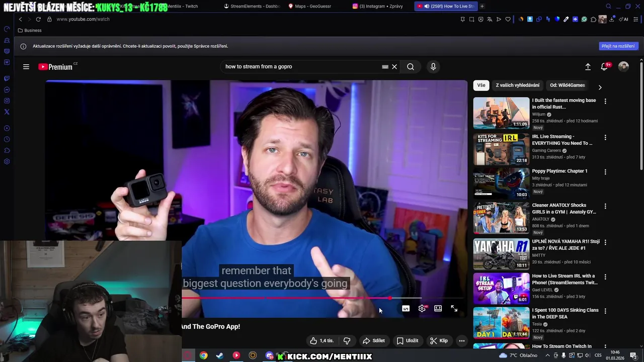
Task: Like the video with thumbs-up 1,4 tis.
Action: (322, 341)
